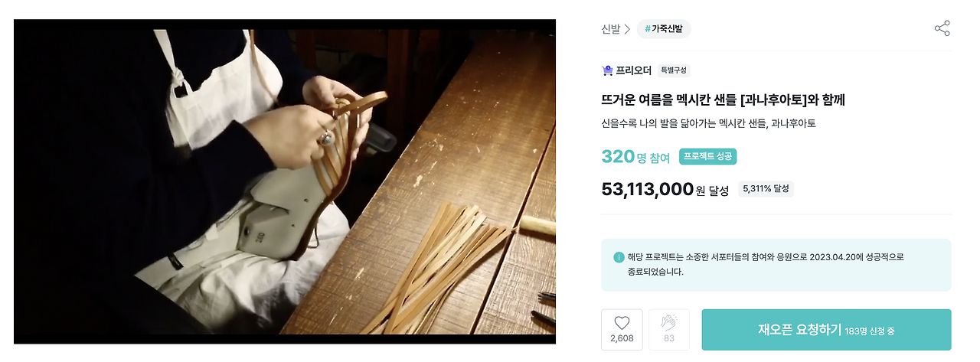The width and height of the screenshot is (980, 362).
Task: Click the 53,113,000원 달성 amount
Action: (x=665, y=189)
